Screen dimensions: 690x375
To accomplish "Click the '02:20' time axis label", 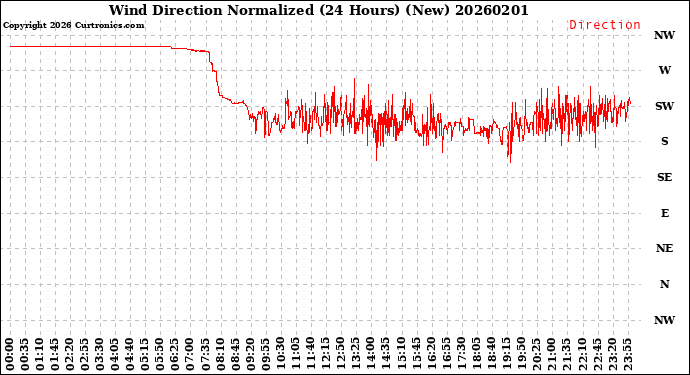I will tap(70, 355).
